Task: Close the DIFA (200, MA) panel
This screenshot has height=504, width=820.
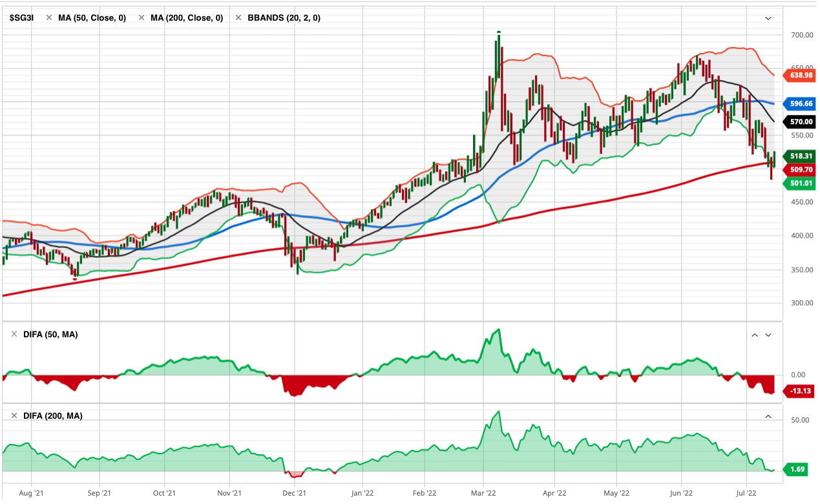Action: tap(14, 416)
